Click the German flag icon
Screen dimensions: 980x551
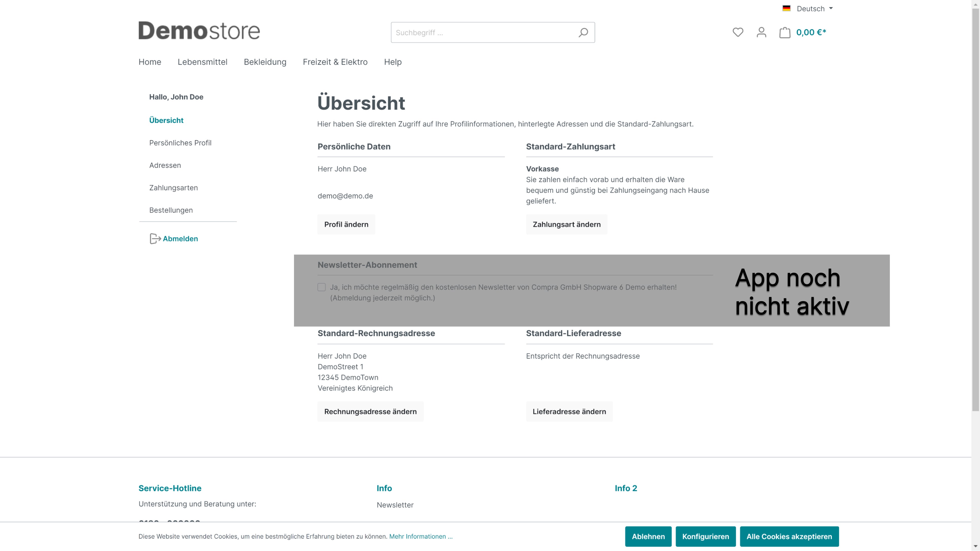click(786, 8)
